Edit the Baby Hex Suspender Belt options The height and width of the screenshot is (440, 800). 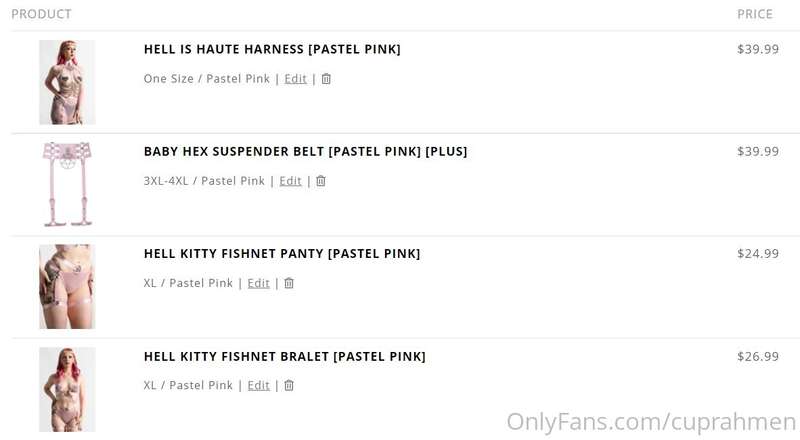[290, 181]
